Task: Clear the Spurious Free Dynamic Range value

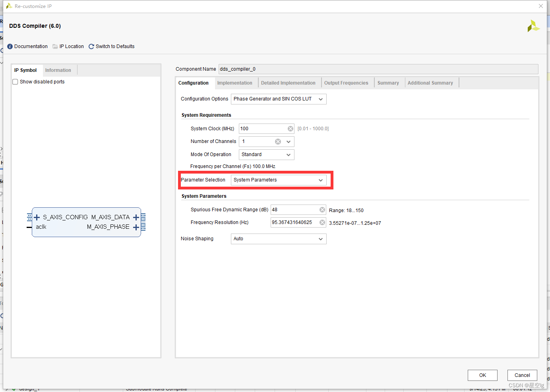Action: coord(322,210)
